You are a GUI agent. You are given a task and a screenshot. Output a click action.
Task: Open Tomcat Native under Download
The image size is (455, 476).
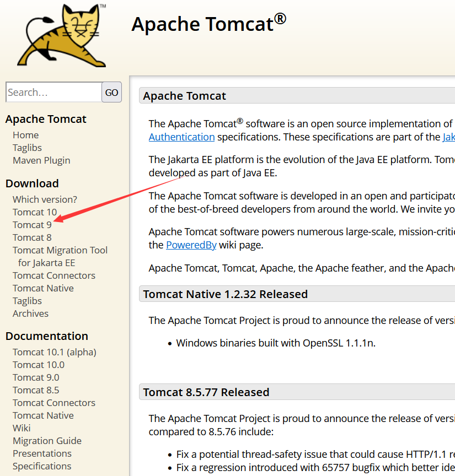coord(43,288)
